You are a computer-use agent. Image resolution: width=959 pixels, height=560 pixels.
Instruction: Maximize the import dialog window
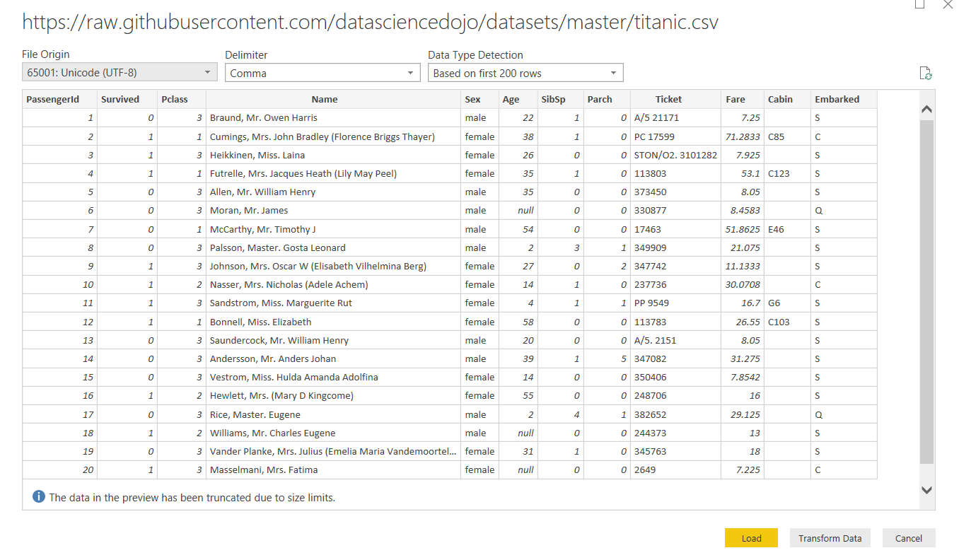point(919,4)
